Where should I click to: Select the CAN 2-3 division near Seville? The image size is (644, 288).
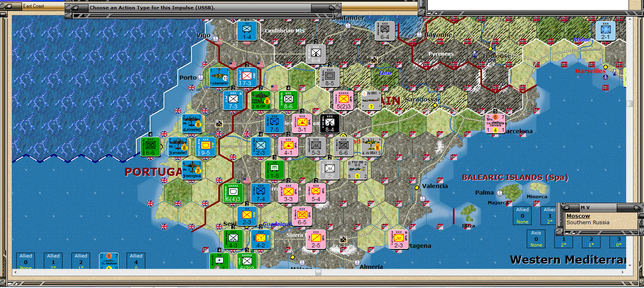[x=247, y=216]
